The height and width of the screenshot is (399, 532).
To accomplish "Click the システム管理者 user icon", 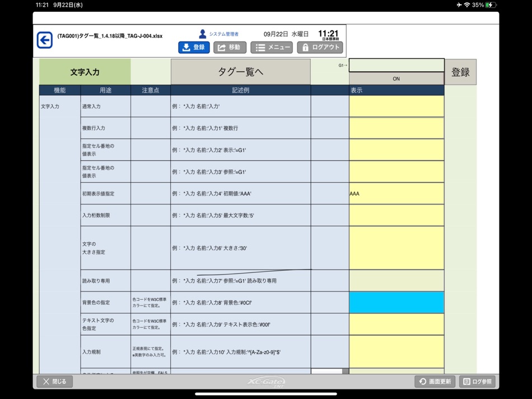I will pos(203,34).
